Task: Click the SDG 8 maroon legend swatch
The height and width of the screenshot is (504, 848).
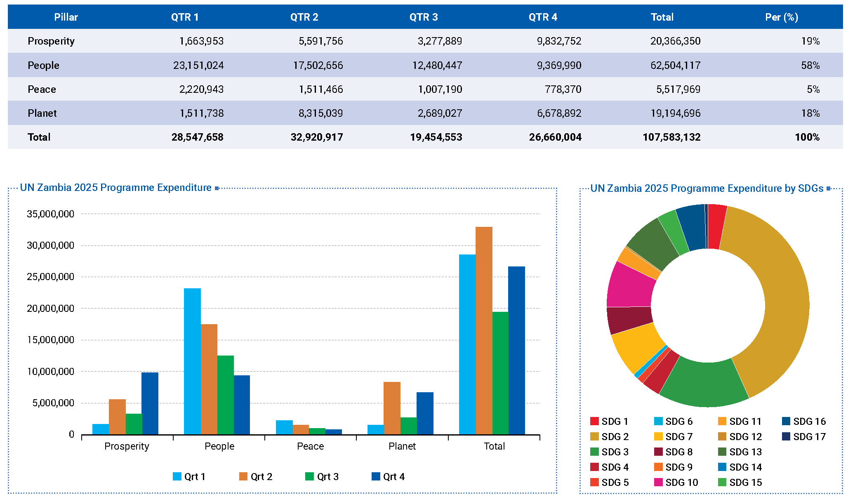Action: pyautogui.click(x=658, y=452)
